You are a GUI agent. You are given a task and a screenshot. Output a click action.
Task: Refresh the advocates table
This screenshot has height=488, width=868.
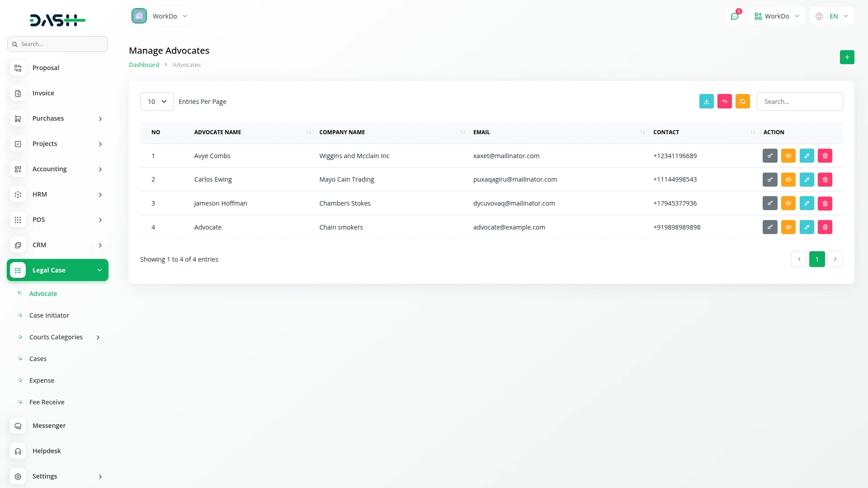point(743,101)
